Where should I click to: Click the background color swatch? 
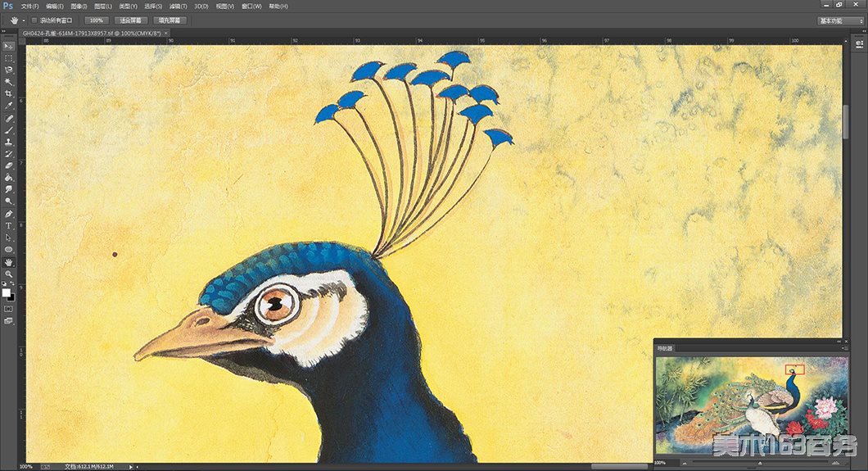[x=11, y=297]
